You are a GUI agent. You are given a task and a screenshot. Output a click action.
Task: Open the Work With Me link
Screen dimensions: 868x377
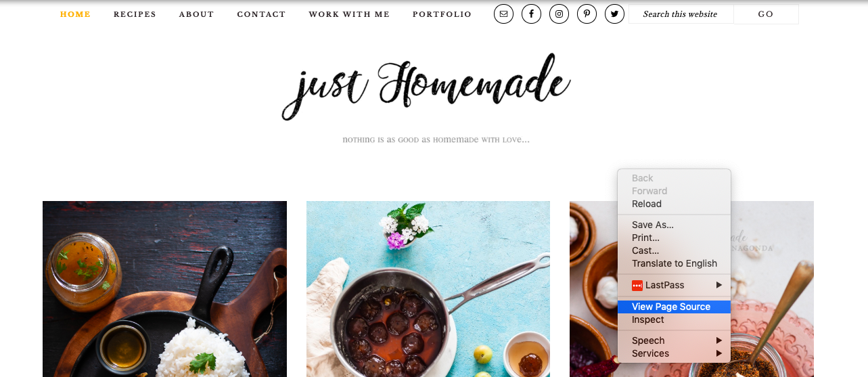coord(349,14)
